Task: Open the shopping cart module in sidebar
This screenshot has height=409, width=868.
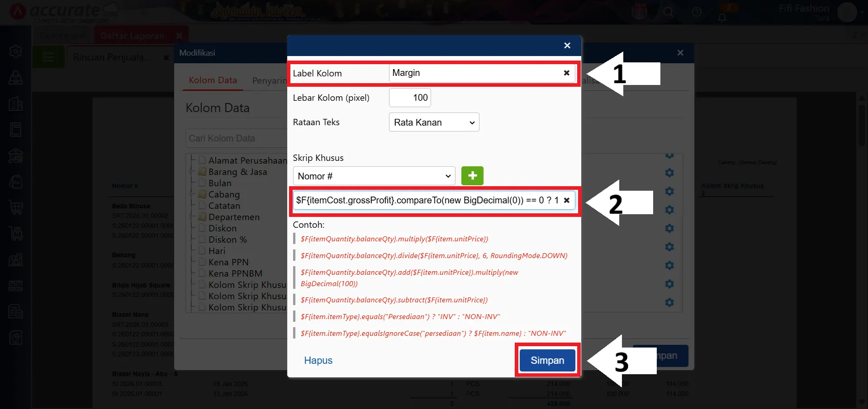Action: pyautogui.click(x=16, y=207)
